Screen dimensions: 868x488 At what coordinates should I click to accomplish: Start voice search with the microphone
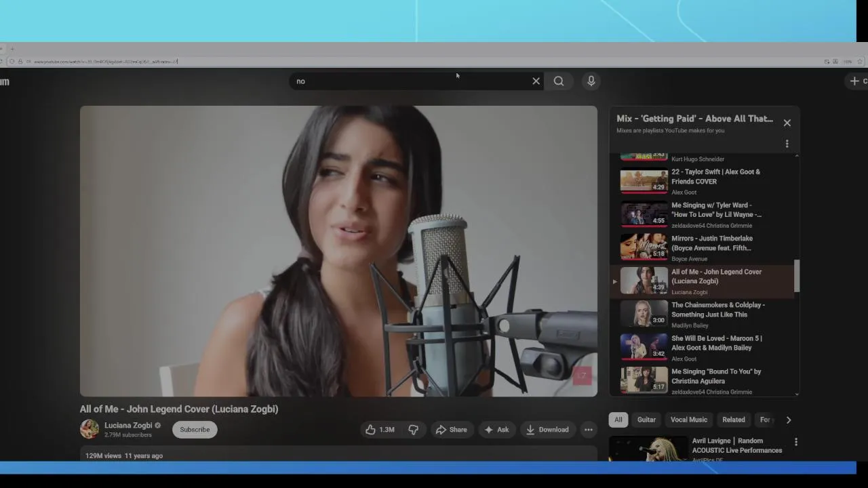[x=591, y=81]
